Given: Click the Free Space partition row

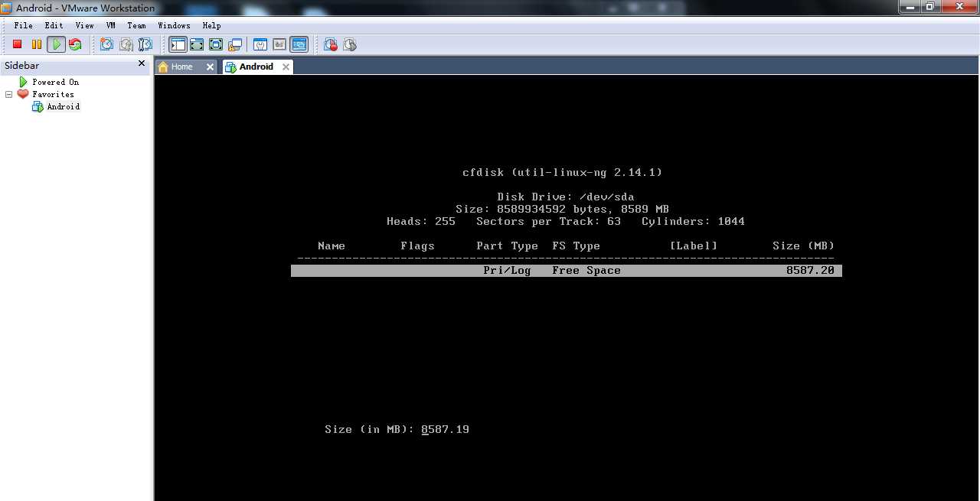Looking at the screenshot, I should pyautogui.click(x=567, y=271).
